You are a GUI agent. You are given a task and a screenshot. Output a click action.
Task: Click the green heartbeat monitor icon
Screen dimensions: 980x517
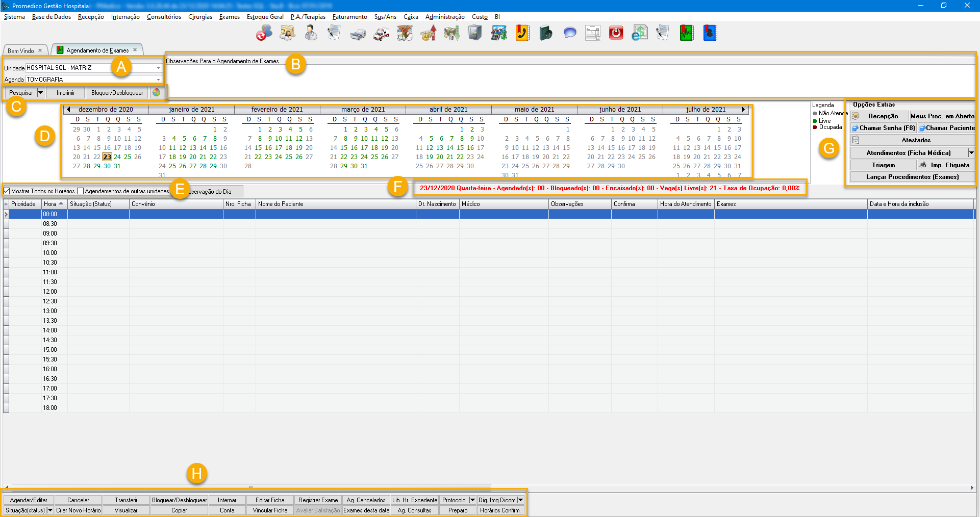[x=686, y=33]
